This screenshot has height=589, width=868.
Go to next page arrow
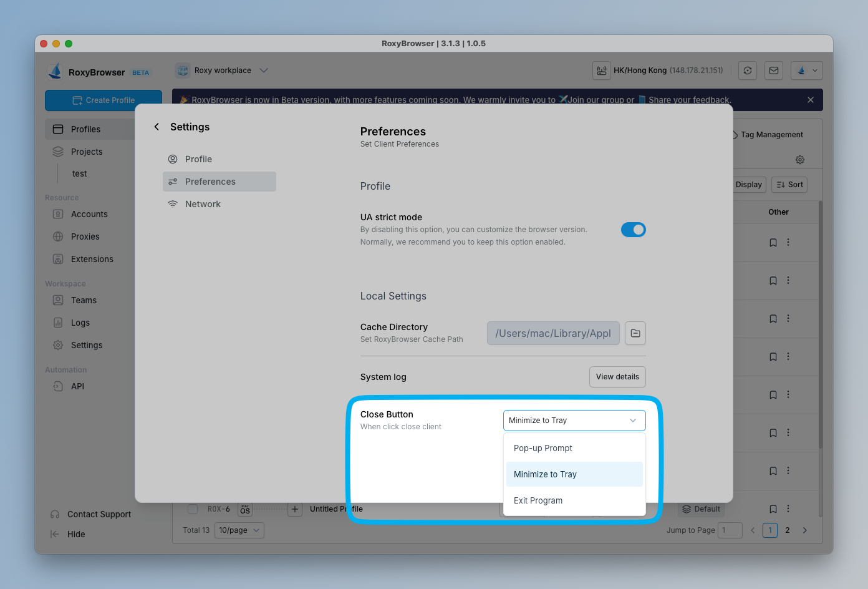tap(805, 530)
